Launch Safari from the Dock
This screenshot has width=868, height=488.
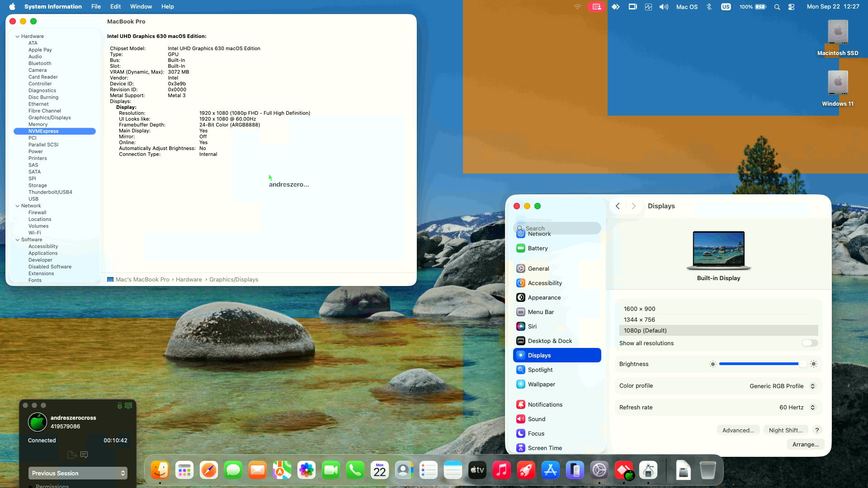[209, 470]
